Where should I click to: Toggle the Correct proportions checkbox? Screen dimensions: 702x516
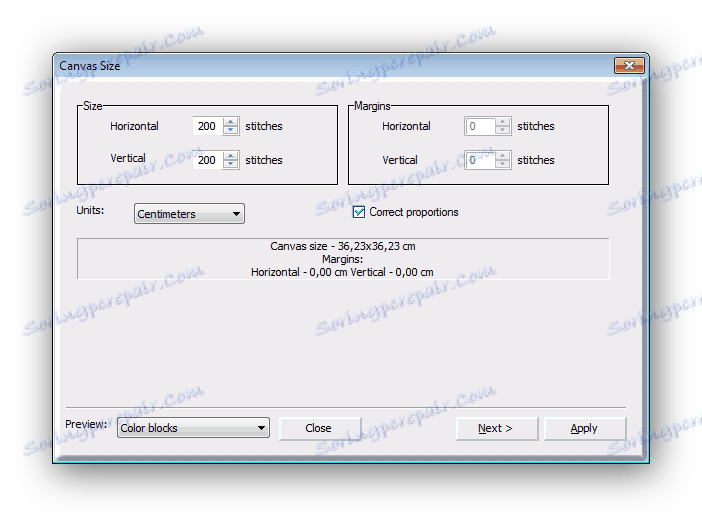(359, 212)
